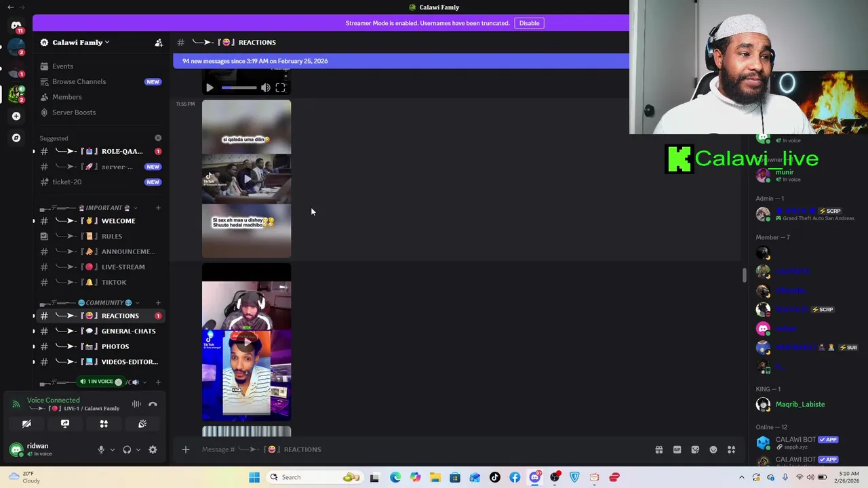Fullscreen the top video
868x488 pixels.
pos(280,87)
